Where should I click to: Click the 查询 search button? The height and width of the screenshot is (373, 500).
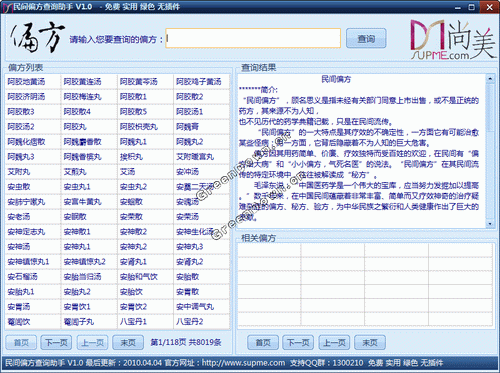click(366, 39)
